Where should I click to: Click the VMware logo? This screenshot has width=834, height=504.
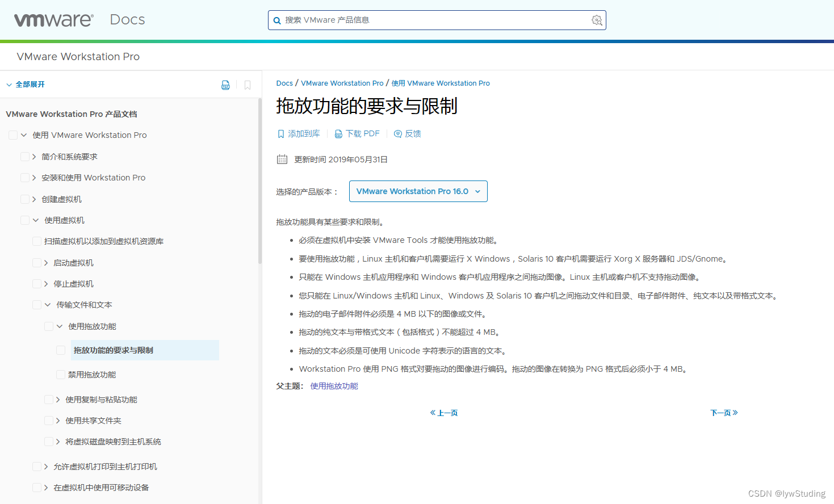click(54, 20)
